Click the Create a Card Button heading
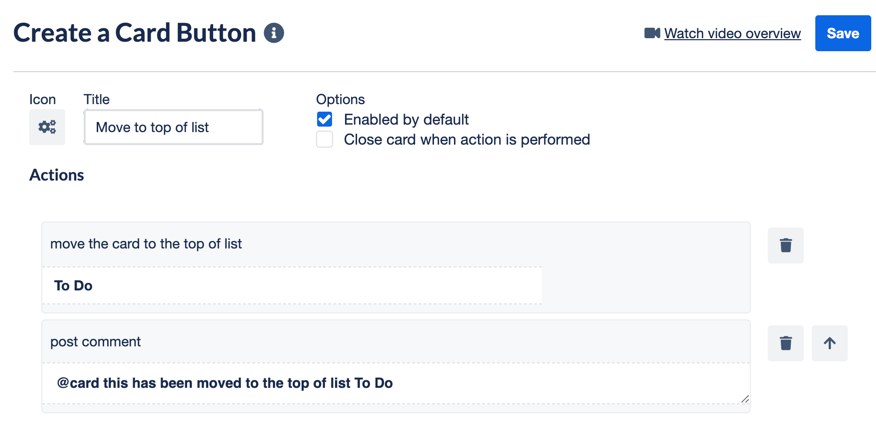 pos(135,33)
